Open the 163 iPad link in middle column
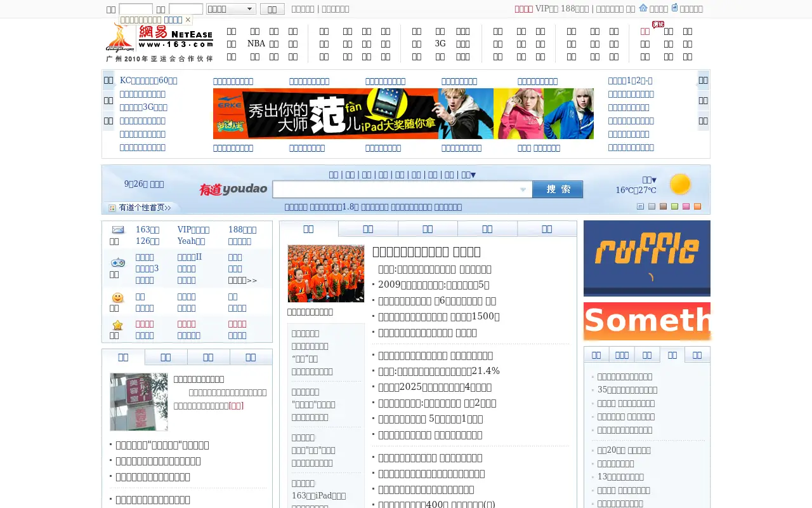Image resolution: width=812 pixels, height=508 pixels. (318, 496)
